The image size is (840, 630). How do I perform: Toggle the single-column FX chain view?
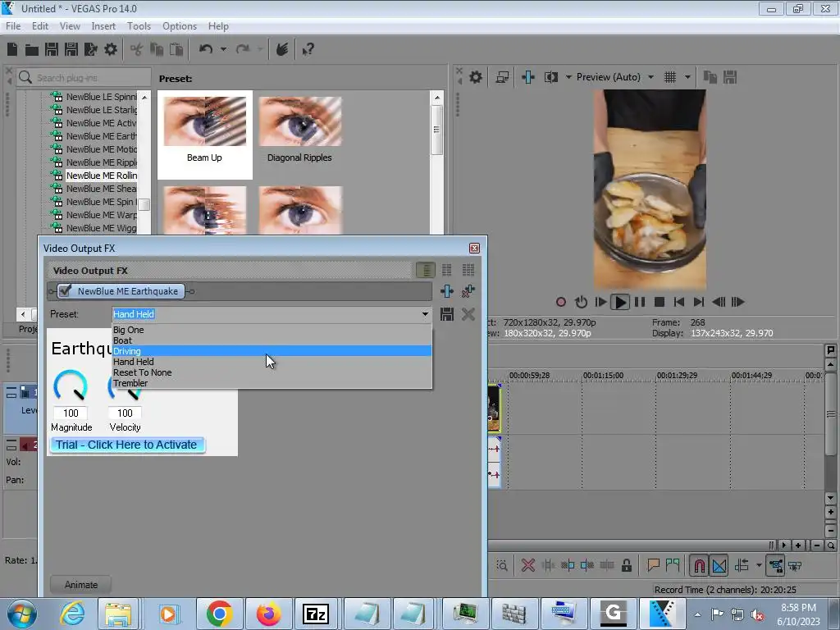coord(426,270)
